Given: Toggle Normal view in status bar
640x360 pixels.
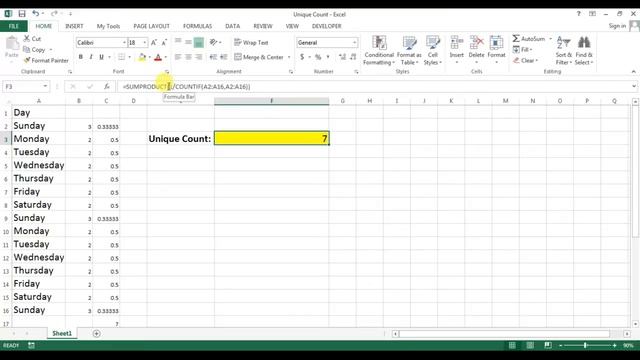Looking at the screenshot, I should (x=512, y=345).
